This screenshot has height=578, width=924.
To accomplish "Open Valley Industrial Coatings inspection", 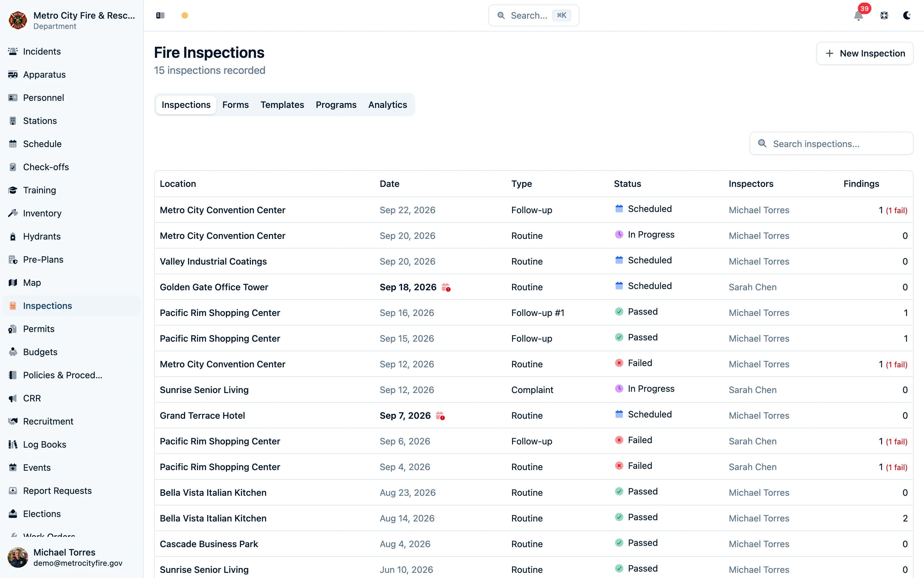I will 534,261.
